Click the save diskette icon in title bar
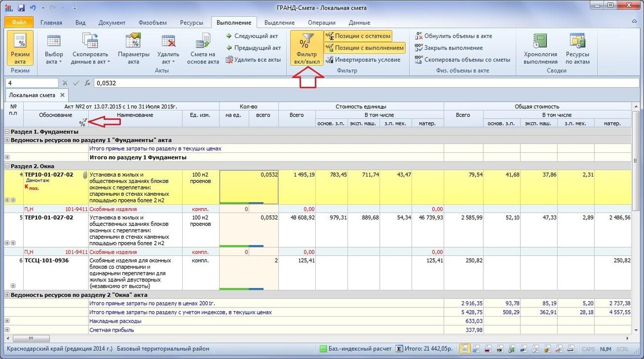Screen dimensions: 644x359 pyautogui.click(x=21, y=8)
